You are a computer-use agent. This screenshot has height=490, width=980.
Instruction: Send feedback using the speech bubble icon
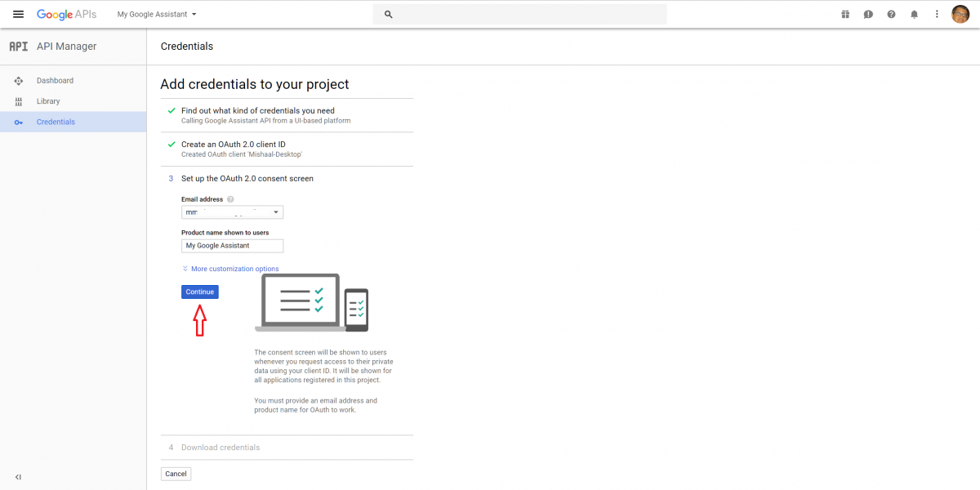tap(868, 14)
